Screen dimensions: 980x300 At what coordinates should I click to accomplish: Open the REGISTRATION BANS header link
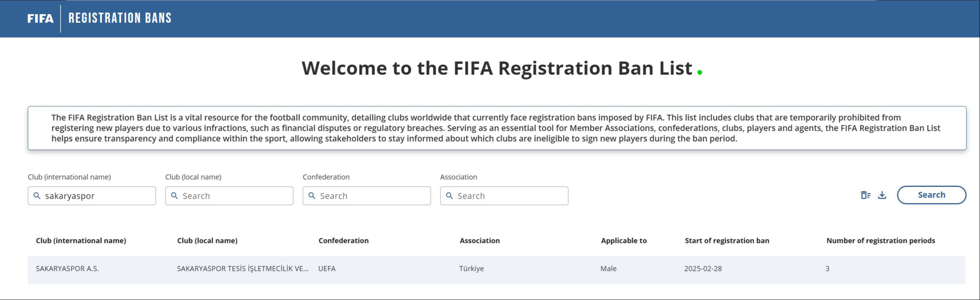point(120,18)
